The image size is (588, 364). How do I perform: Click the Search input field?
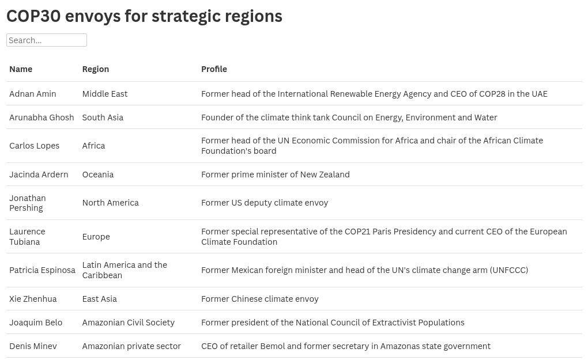[x=47, y=40]
